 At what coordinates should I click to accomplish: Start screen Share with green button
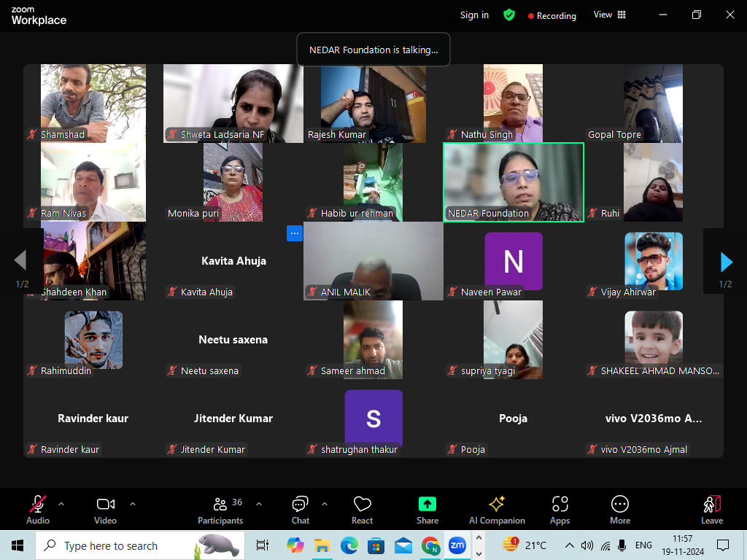[x=427, y=504]
